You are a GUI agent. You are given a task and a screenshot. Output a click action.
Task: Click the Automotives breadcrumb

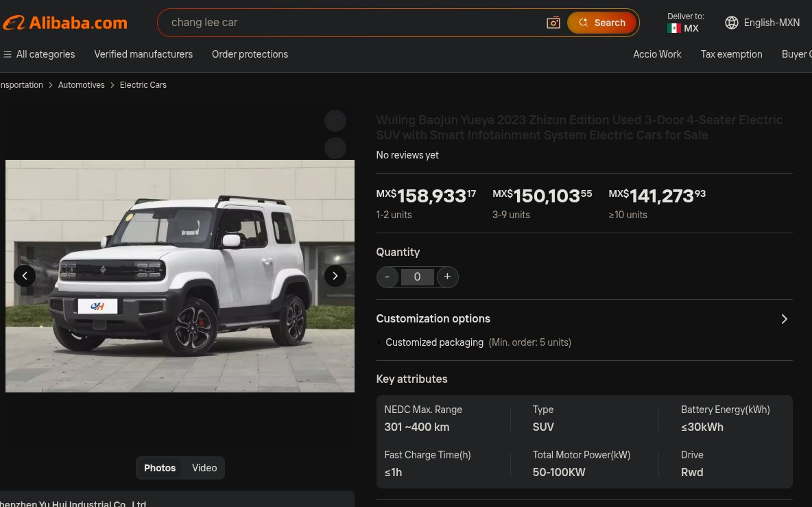(82, 85)
